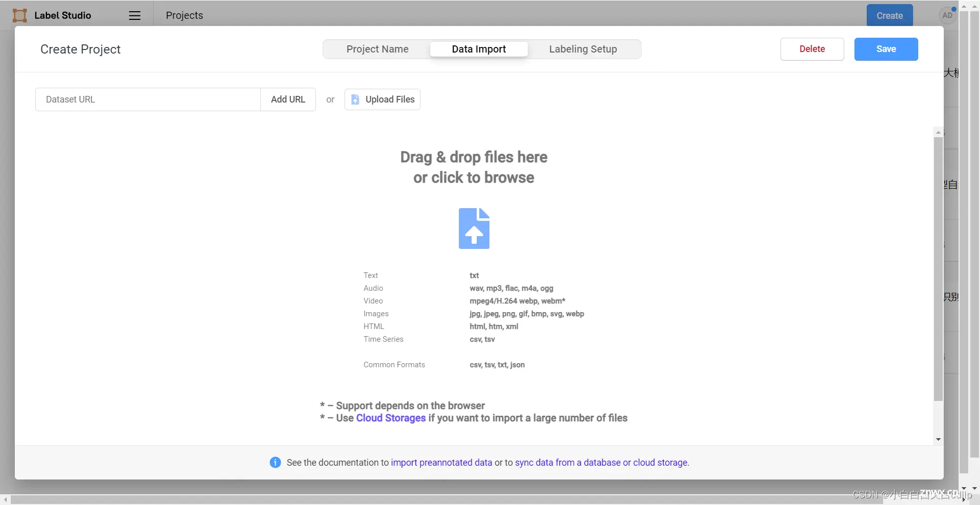Click the large upload file icon
This screenshot has width=980, height=505.
[474, 229]
